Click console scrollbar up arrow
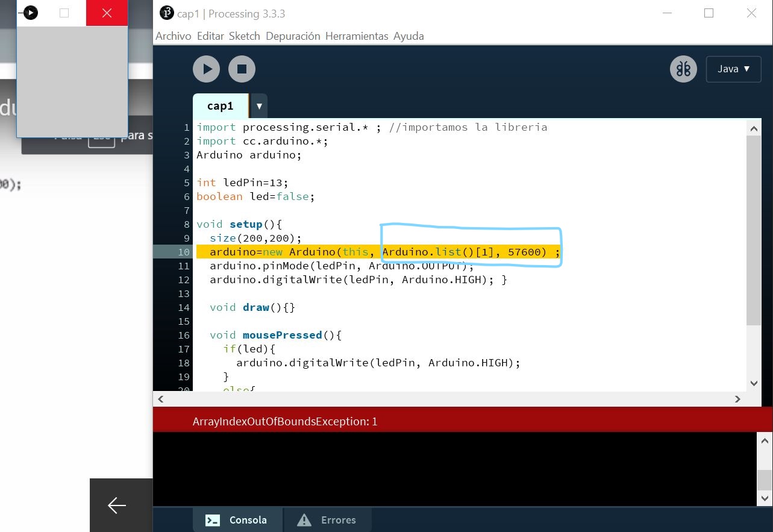 point(765,440)
